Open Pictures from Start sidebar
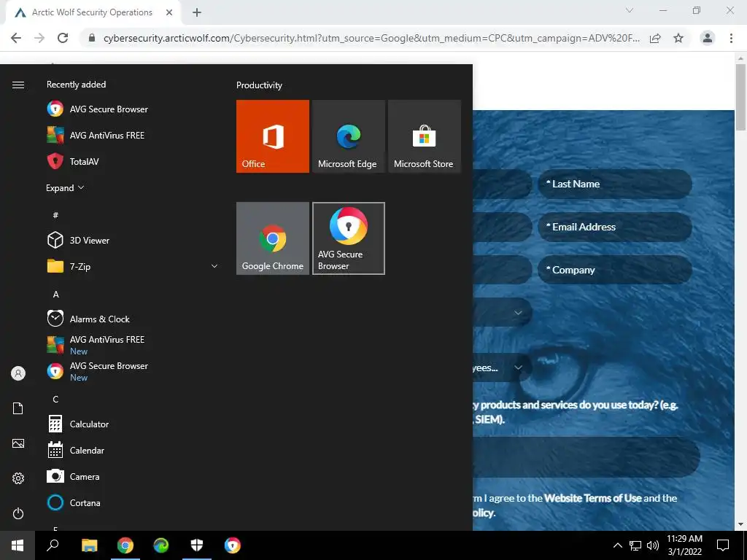This screenshot has height=560, width=747. point(18,443)
